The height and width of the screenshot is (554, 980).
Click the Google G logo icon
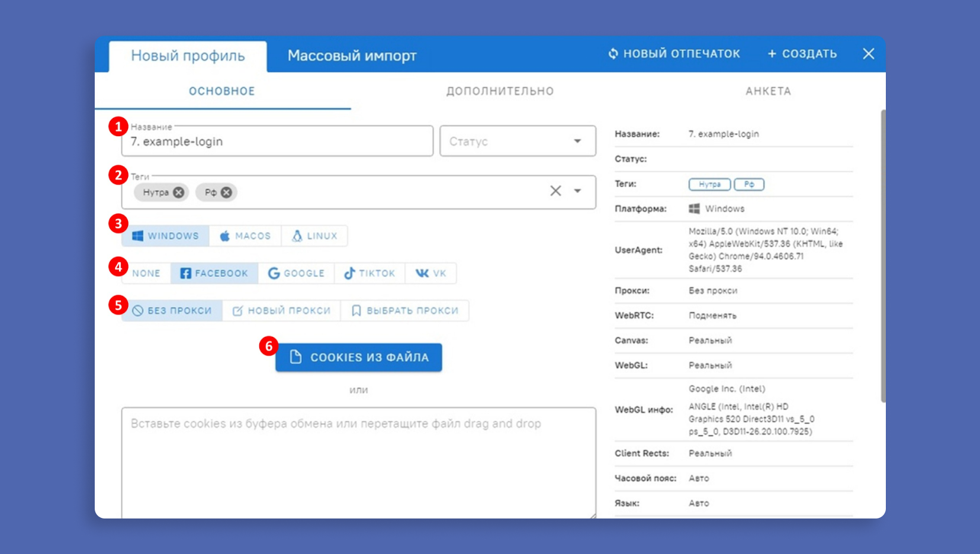pyautogui.click(x=274, y=273)
